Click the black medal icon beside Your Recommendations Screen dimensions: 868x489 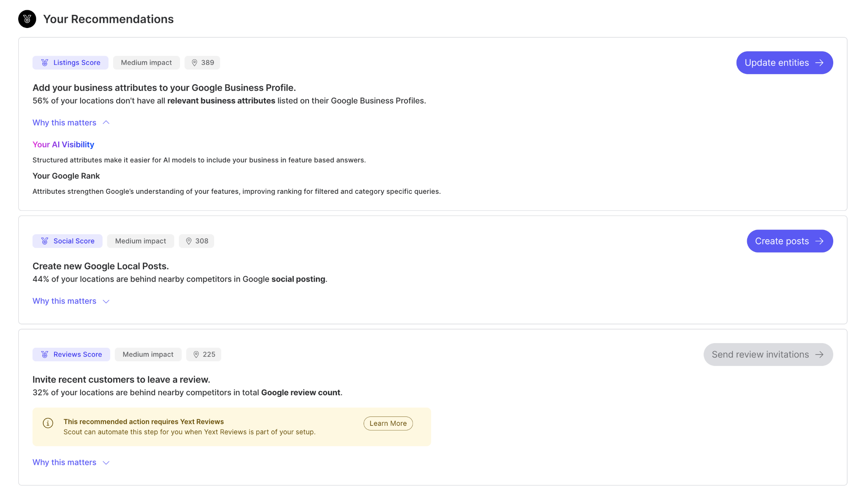pyautogui.click(x=27, y=19)
